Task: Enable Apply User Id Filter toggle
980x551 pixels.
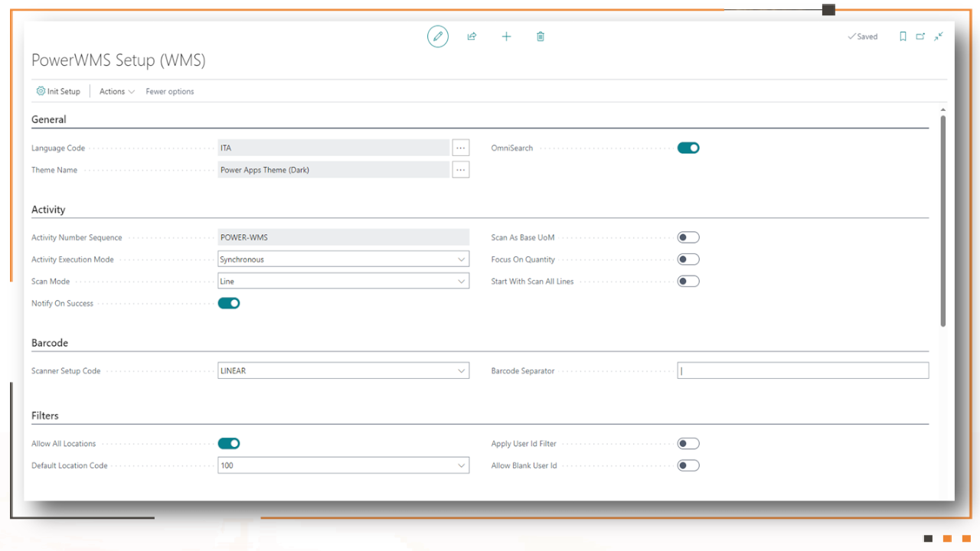Action: [x=688, y=443]
